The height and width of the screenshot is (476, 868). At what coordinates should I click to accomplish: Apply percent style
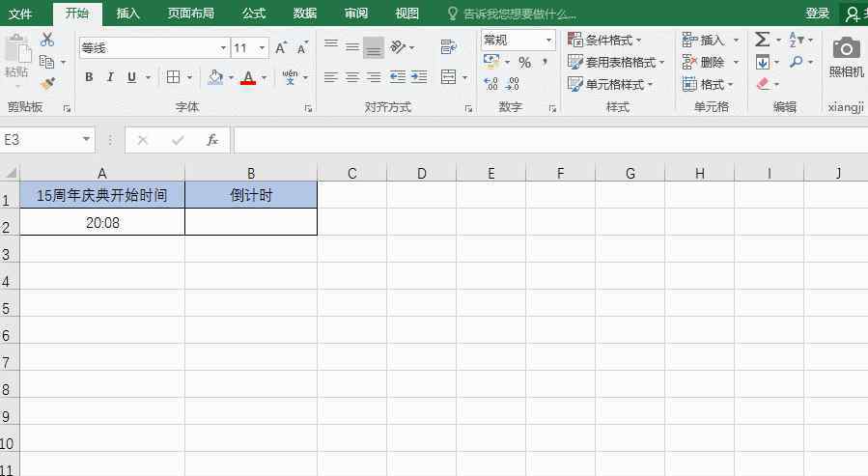click(x=525, y=62)
